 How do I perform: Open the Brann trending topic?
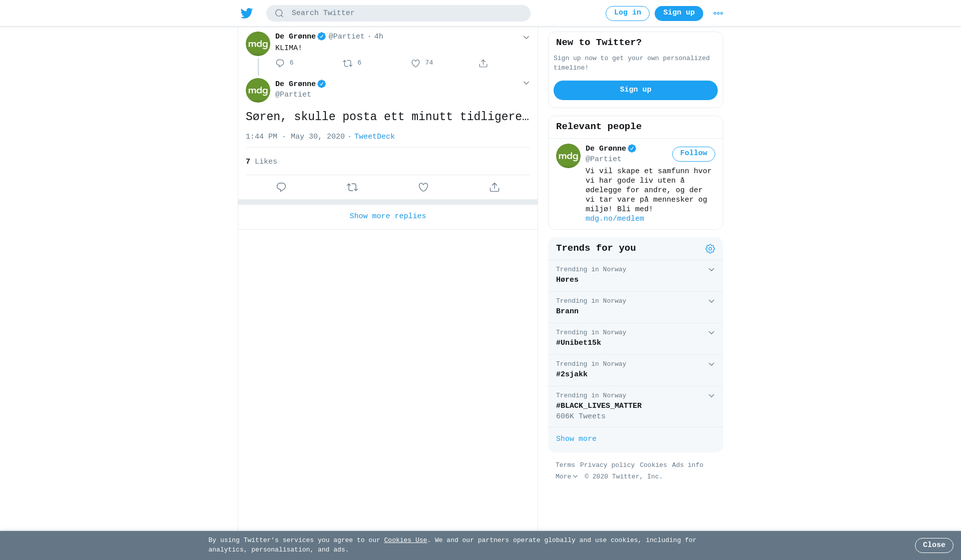click(567, 311)
